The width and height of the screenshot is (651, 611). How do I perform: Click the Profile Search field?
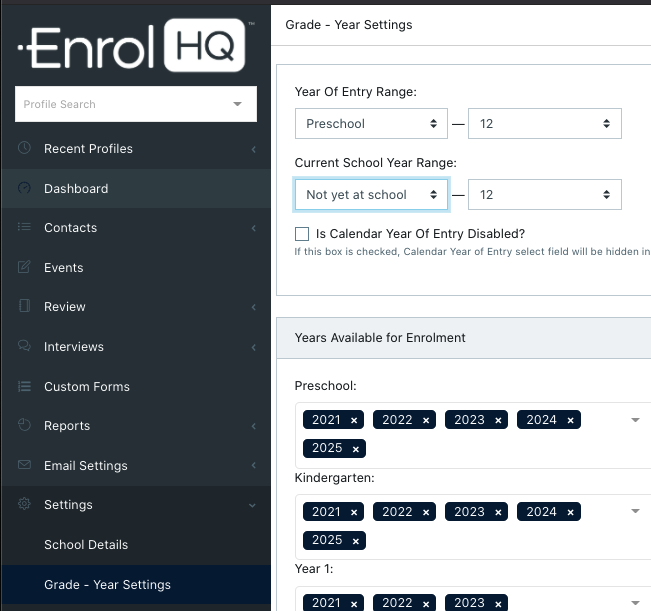[125, 104]
